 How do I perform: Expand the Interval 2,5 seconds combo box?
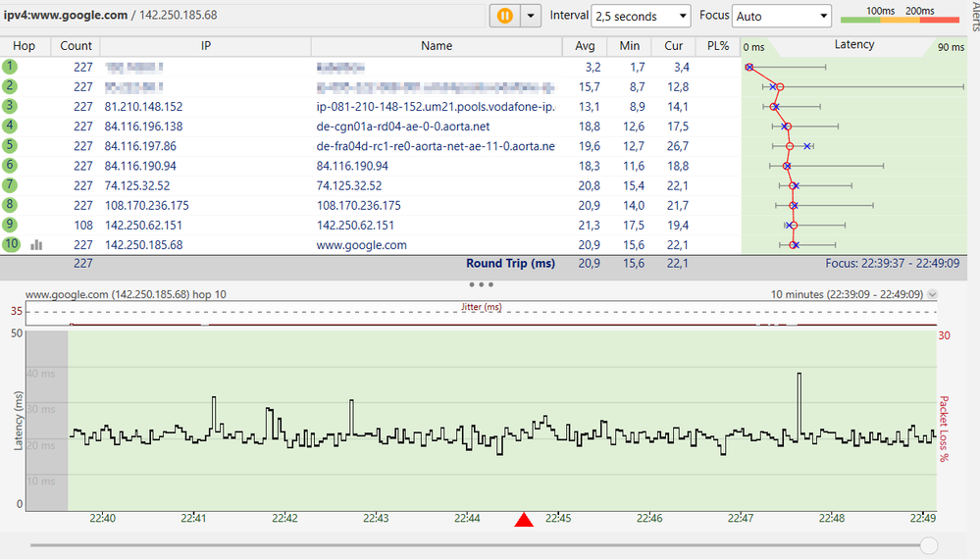pos(642,16)
